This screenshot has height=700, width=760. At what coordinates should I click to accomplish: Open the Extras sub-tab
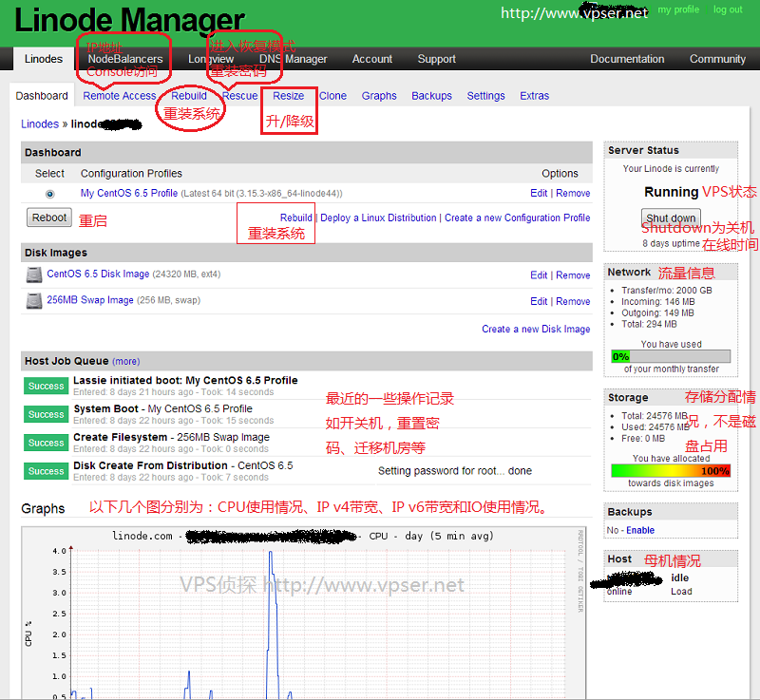(x=534, y=96)
